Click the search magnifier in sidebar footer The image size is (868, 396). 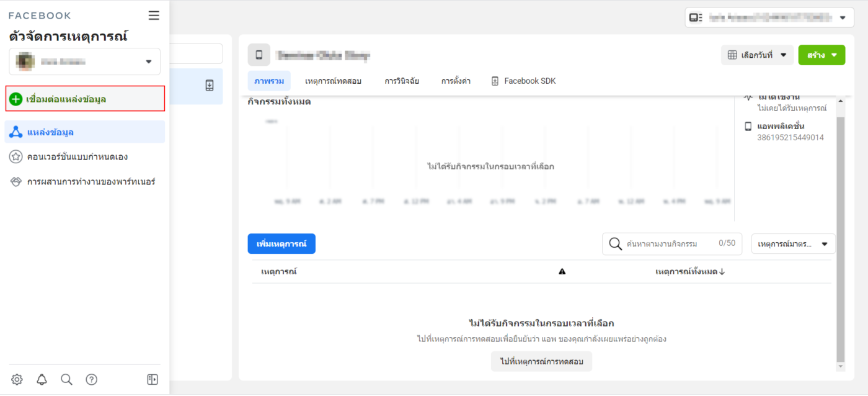coord(66,379)
